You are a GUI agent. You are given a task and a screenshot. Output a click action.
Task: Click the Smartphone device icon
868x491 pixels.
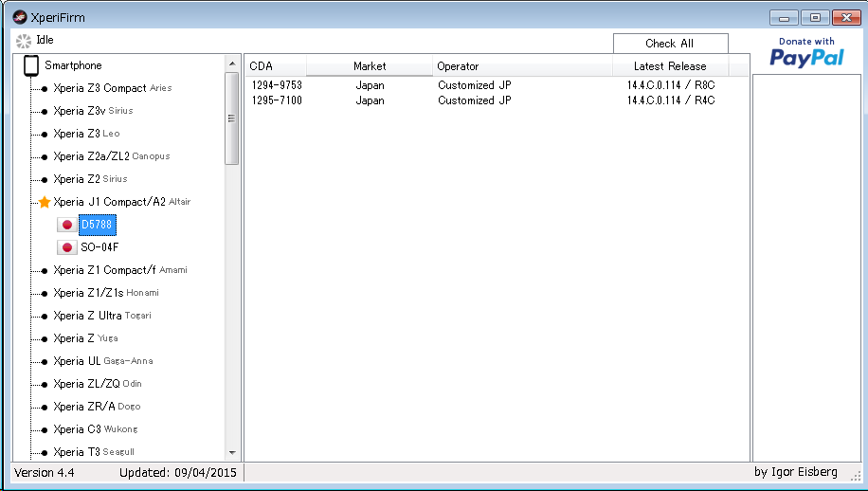pyautogui.click(x=31, y=65)
